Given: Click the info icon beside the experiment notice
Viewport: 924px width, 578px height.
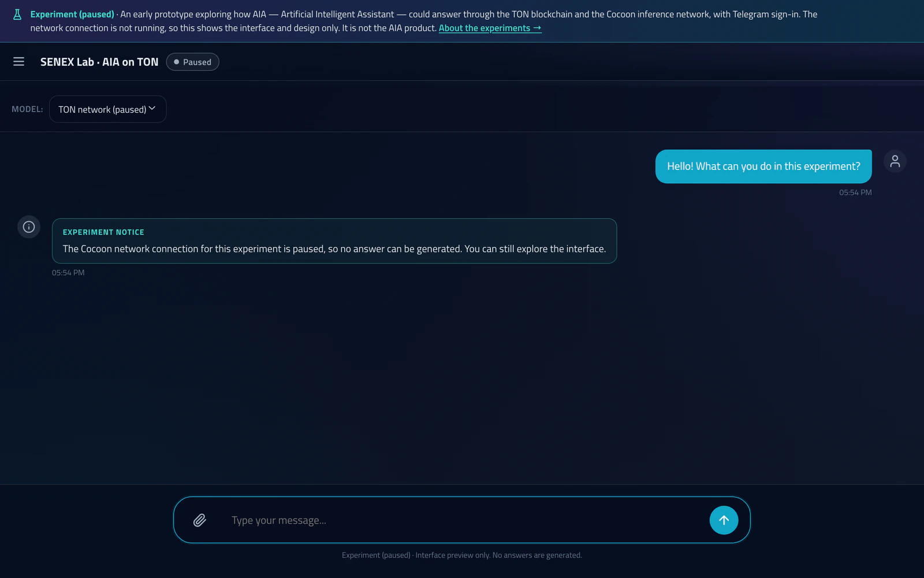Looking at the screenshot, I should [29, 227].
